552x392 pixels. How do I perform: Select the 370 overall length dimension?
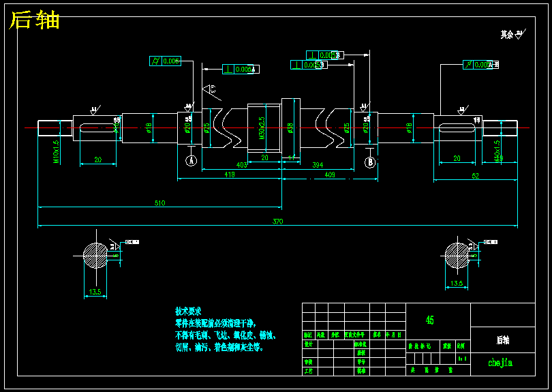point(278,222)
